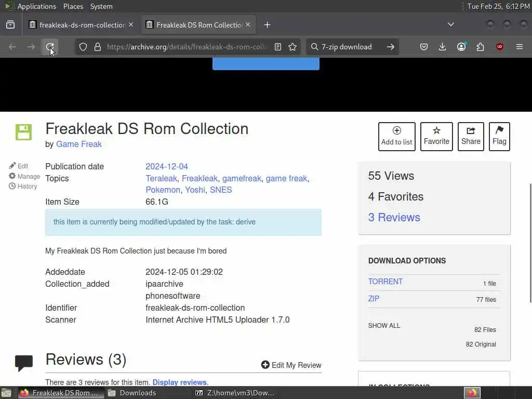Click Display reviews link
The width and height of the screenshot is (532, 399).
click(x=179, y=382)
